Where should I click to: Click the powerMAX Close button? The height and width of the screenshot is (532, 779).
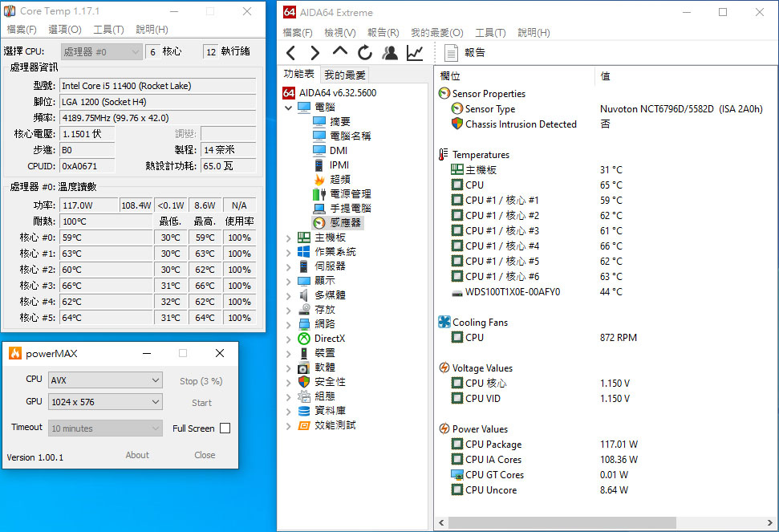(205, 455)
